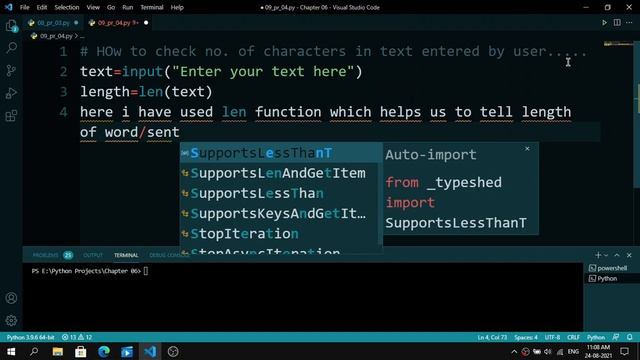The width and height of the screenshot is (640, 360).
Task: Click Visual Studio Code taskbar icon
Action: (x=150, y=351)
